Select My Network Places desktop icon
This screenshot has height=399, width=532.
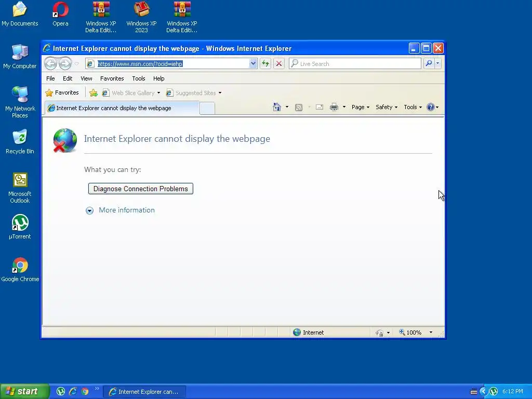coord(20,102)
